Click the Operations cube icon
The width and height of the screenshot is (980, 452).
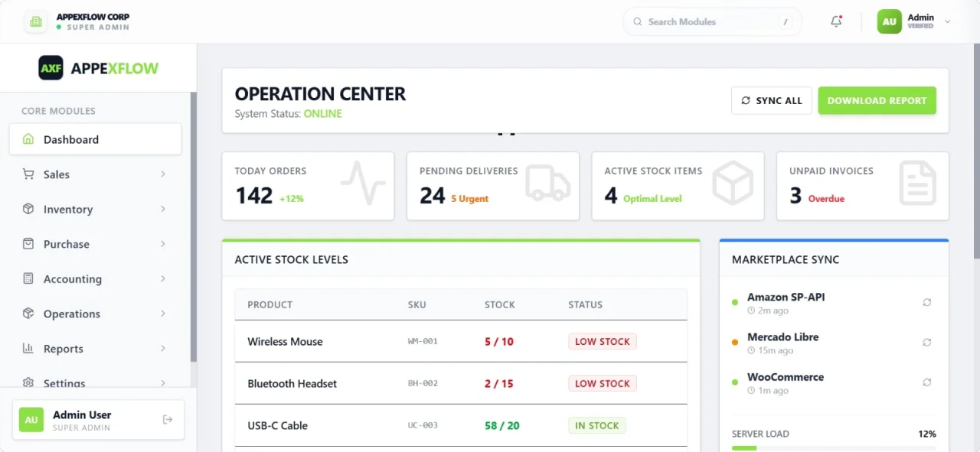coord(28,314)
